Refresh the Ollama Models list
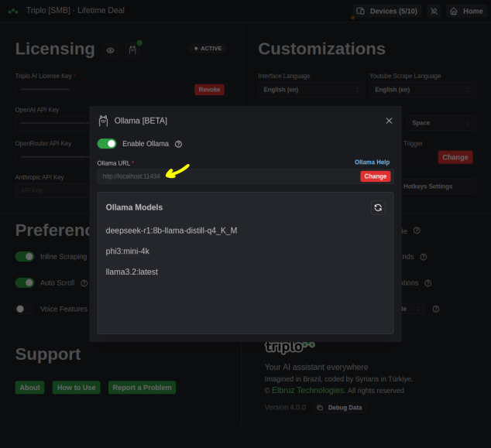The height and width of the screenshot is (448, 491). coord(378,207)
